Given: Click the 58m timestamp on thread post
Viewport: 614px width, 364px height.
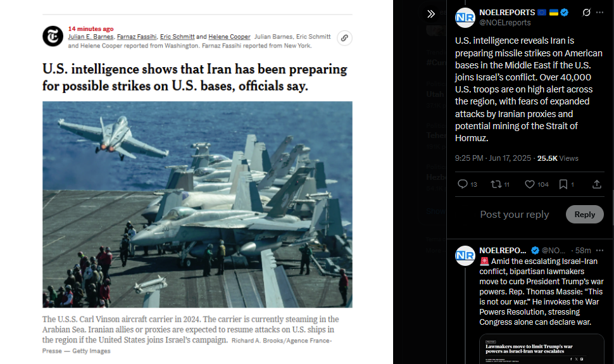Looking at the screenshot, I should pos(583,251).
